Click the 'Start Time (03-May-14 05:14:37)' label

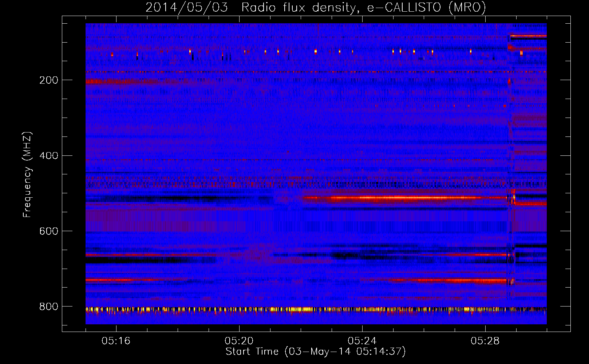pyautogui.click(x=316, y=352)
